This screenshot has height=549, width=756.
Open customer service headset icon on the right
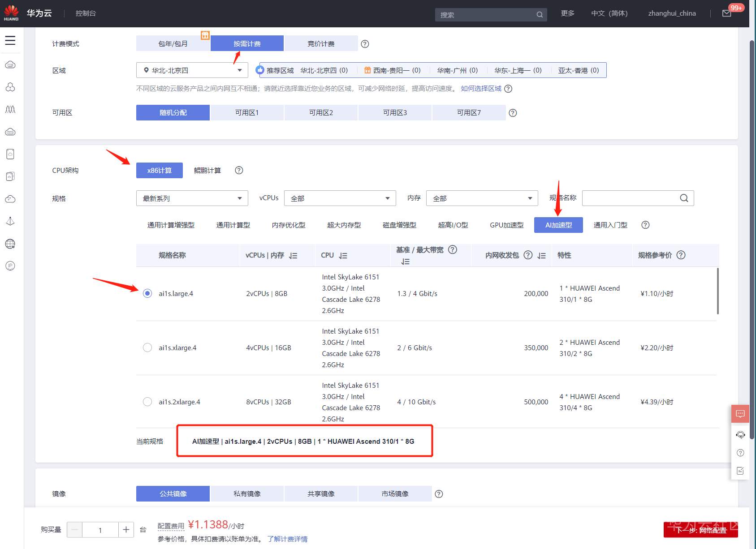740,434
